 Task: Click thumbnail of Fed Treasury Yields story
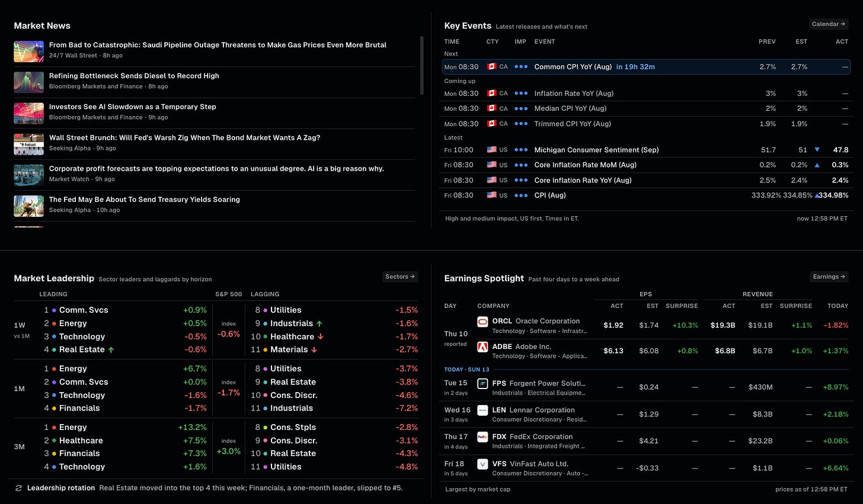point(29,206)
